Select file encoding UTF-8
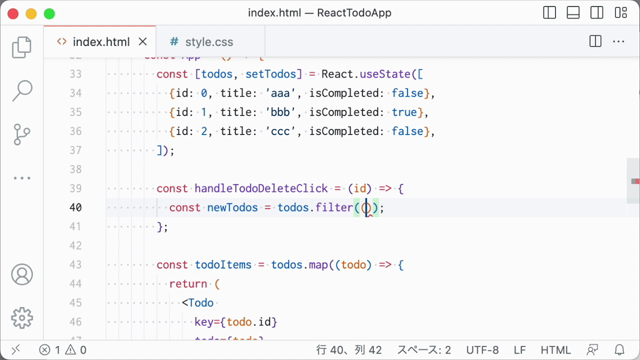Image resolution: width=640 pixels, height=360 pixels. (482, 350)
